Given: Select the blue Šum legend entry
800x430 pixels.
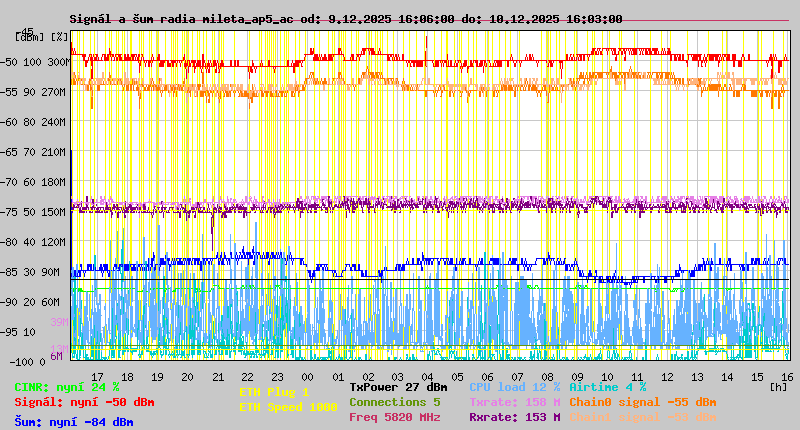Looking at the screenshot, I should 74,422.
